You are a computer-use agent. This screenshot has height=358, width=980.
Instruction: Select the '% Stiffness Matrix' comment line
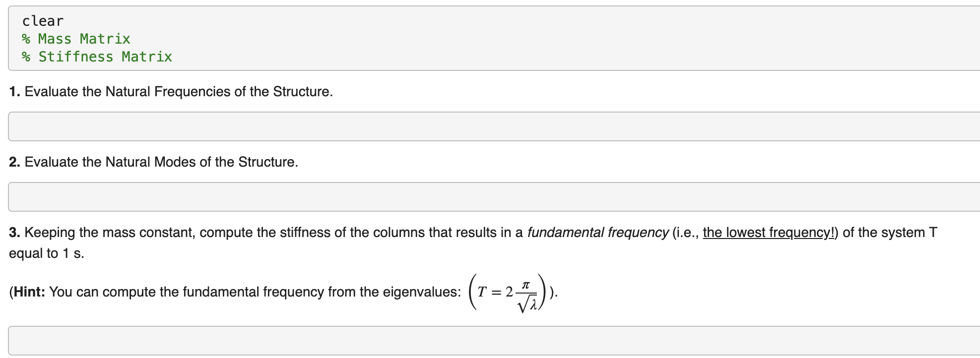pos(96,57)
